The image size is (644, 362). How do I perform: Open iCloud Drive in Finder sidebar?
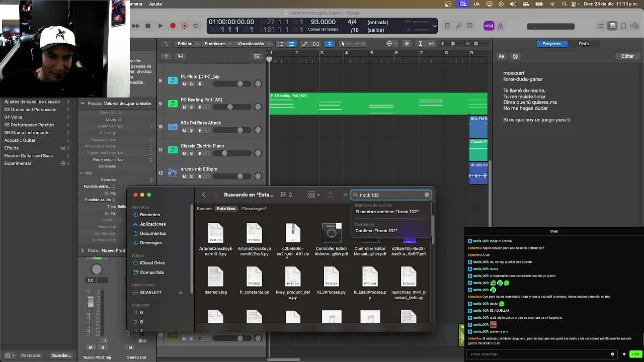152,263
